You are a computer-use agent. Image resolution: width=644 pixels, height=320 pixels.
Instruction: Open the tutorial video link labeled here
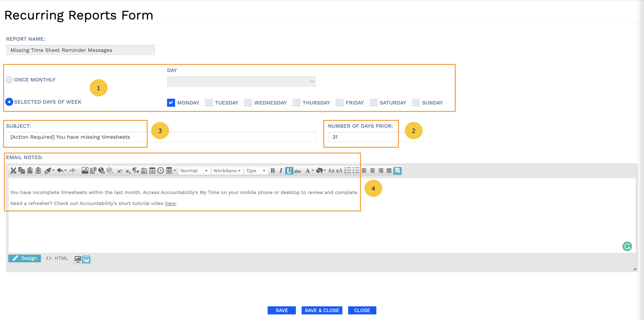tap(170, 203)
